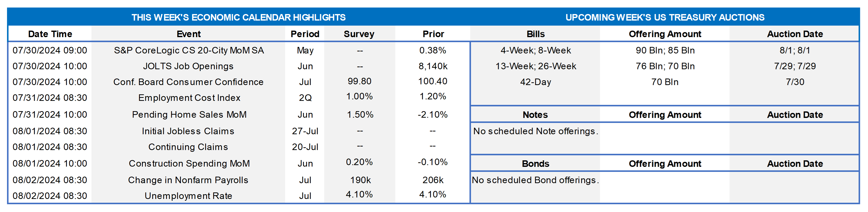This screenshot has height=212, width=868.
Task: Select the Unemployment Rate event cell
Action: pos(188,196)
